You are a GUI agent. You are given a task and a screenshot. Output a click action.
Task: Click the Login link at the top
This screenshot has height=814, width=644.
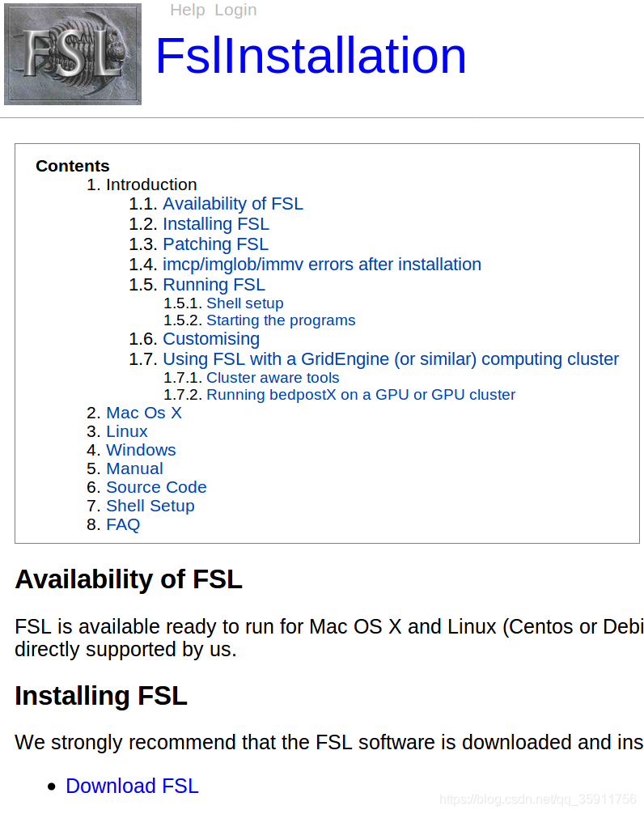click(x=235, y=10)
